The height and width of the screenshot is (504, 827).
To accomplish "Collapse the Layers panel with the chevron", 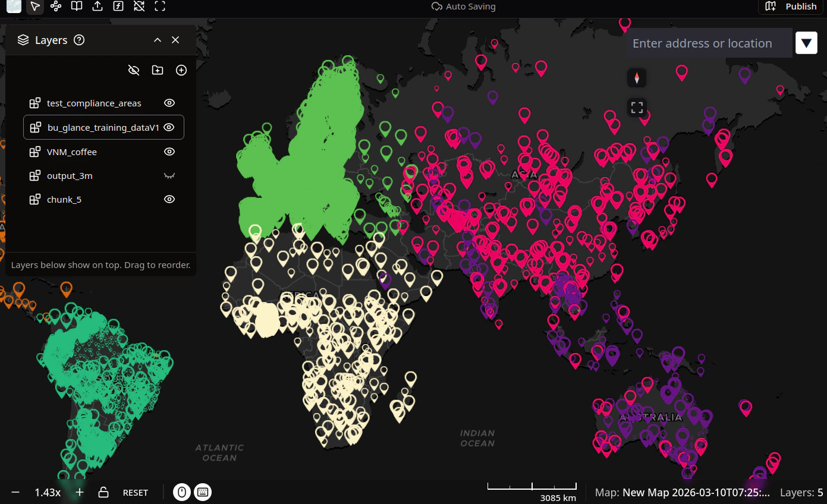I will pos(158,40).
